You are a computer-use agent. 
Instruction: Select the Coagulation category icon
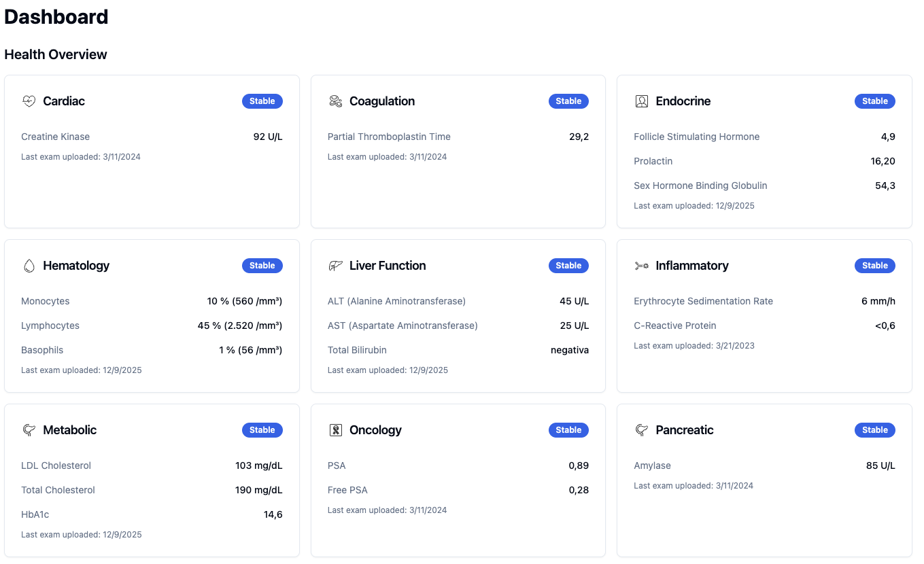point(335,101)
